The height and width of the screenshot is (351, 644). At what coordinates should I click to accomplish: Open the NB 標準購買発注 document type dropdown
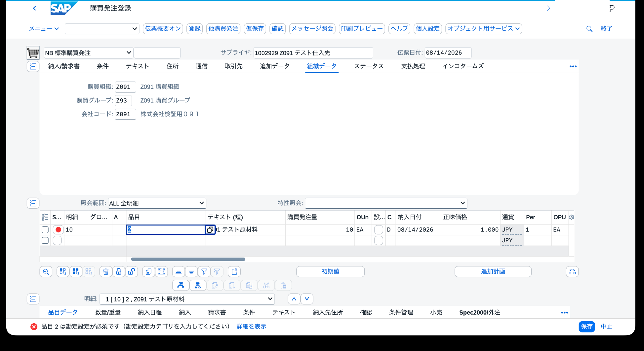[129, 53]
